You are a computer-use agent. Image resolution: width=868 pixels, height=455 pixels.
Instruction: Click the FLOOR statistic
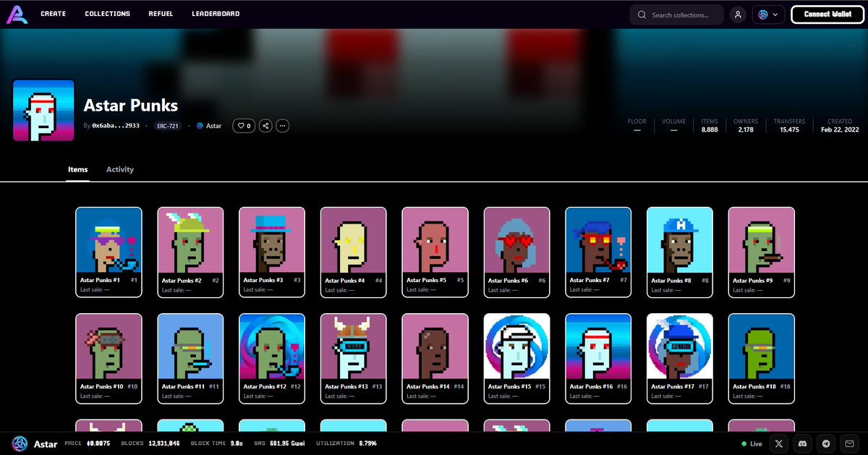coord(637,126)
